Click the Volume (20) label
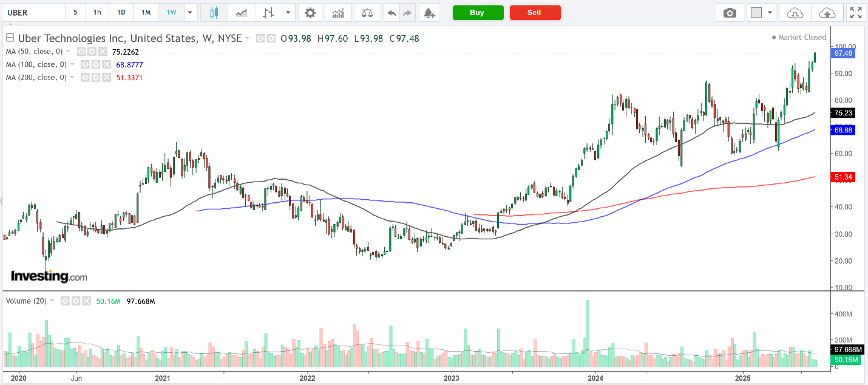The height and width of the screenshot is (385, 868). 26,301
